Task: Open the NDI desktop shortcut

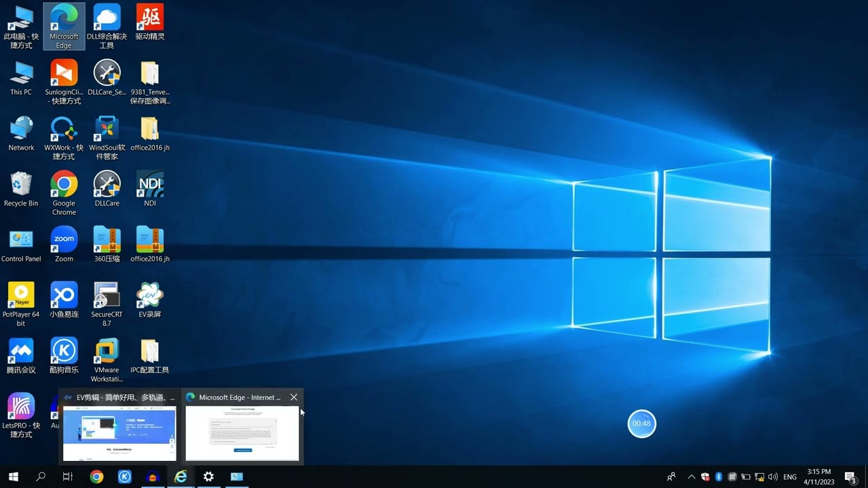Action: click(150, 184)
